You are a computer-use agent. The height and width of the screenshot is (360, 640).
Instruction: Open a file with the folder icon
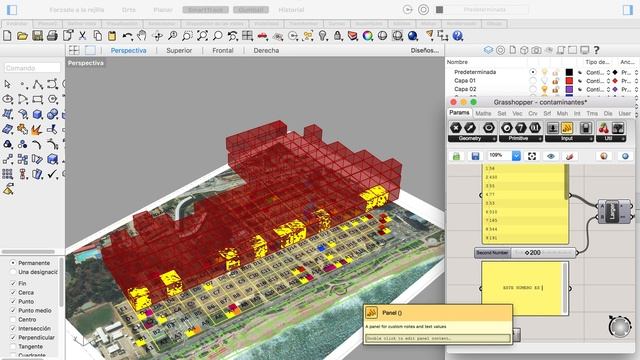pyautogui.click(x=22, y=36)
